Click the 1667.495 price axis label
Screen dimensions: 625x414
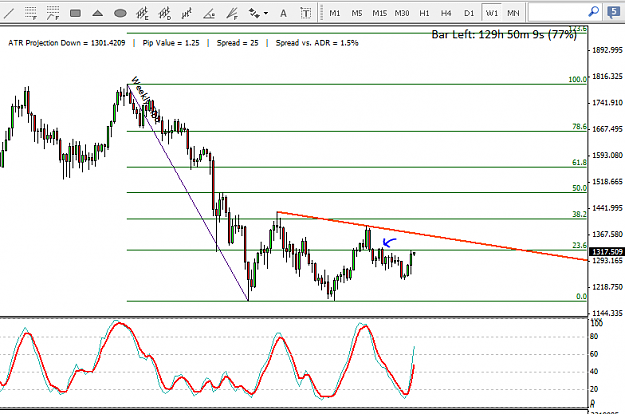[607, 129]
